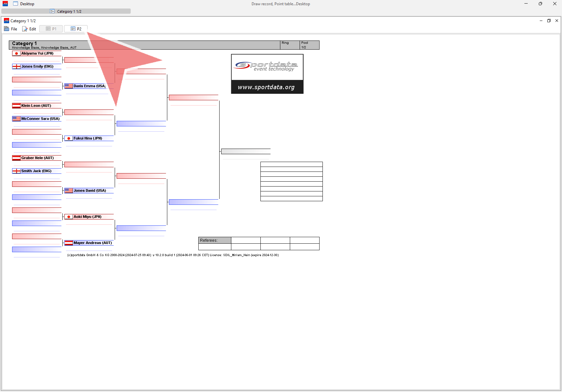Click the Referees label cell
This screenshot has width=562, height=392.
pyautogui.click(x=215, y=240)
